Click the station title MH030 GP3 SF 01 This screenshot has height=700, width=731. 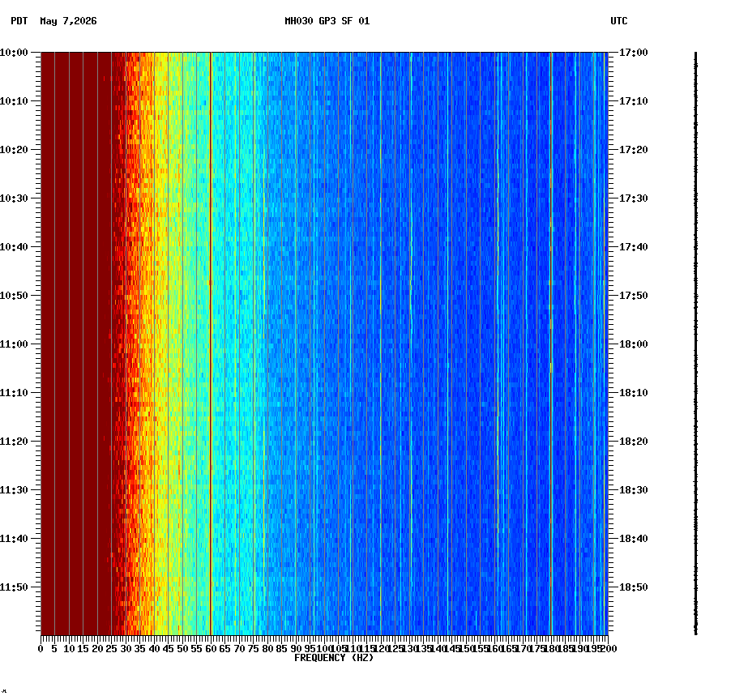pos(327,21)
